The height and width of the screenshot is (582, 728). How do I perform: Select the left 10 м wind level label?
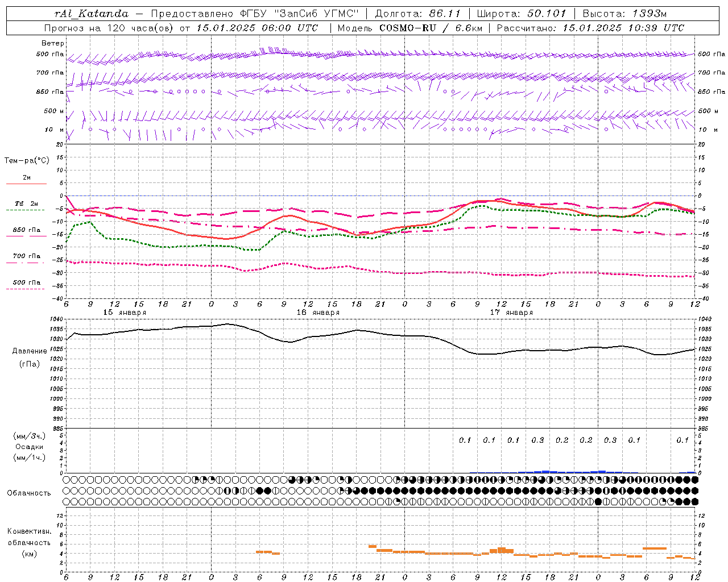point(55,130)
